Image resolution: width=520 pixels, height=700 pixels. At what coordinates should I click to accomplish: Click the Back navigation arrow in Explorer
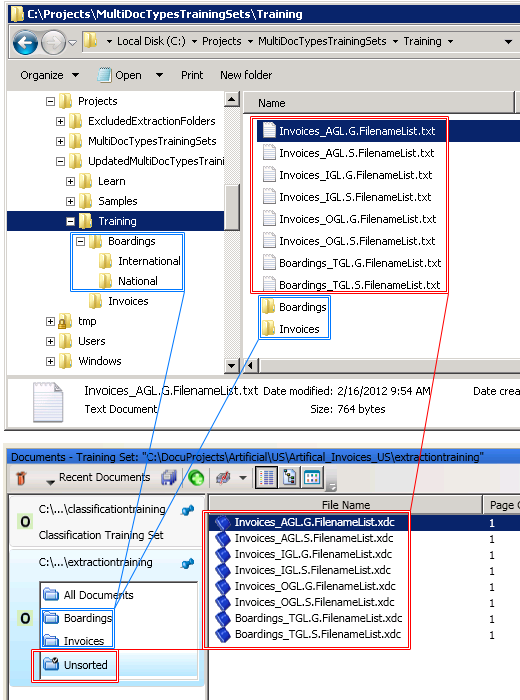(25, 43)
